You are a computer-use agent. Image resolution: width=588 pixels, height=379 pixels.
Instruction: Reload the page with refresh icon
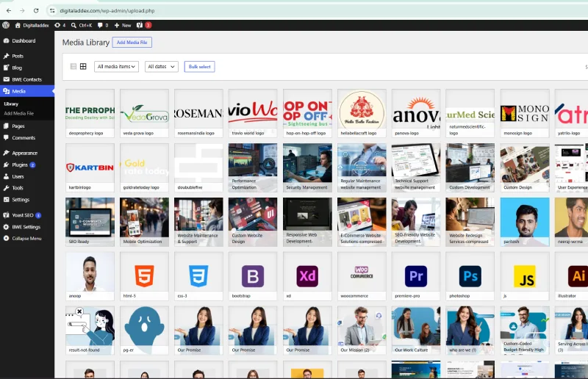point(36,10)
